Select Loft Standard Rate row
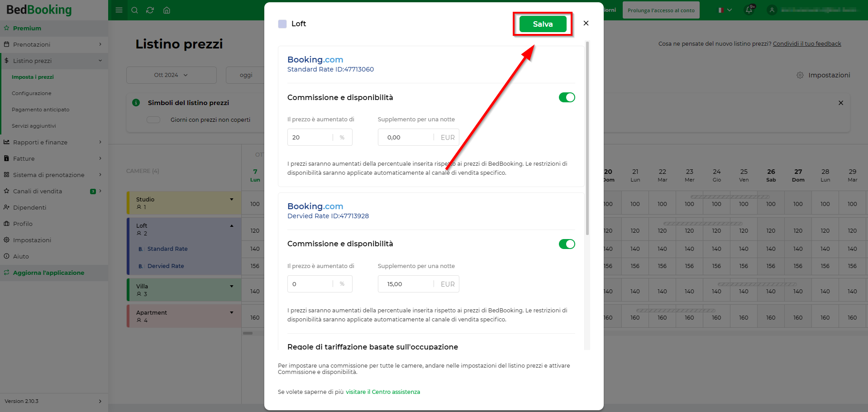Image resolution: width=868 pixels, height=412 pixels. [167, 249]
